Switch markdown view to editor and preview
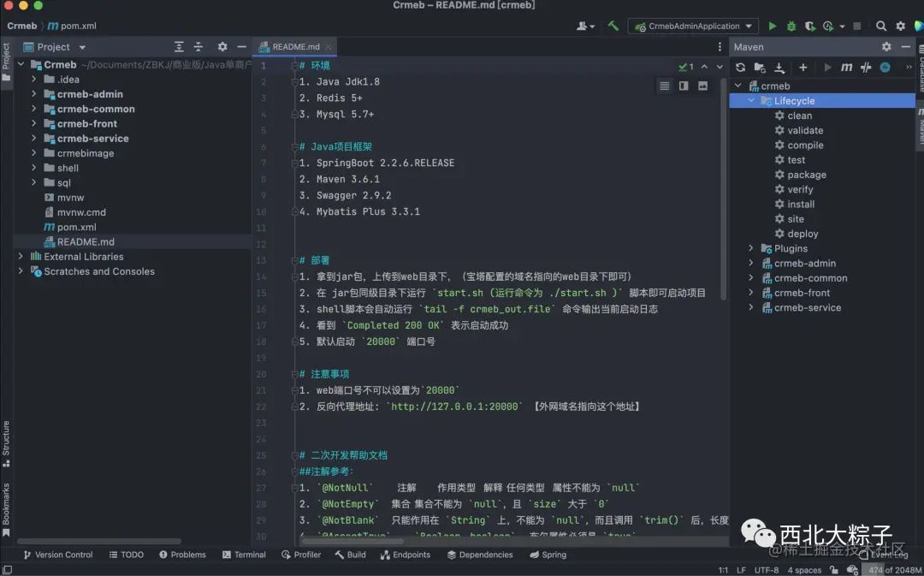Screen dimensions: 924x576 tap(684, 86)
